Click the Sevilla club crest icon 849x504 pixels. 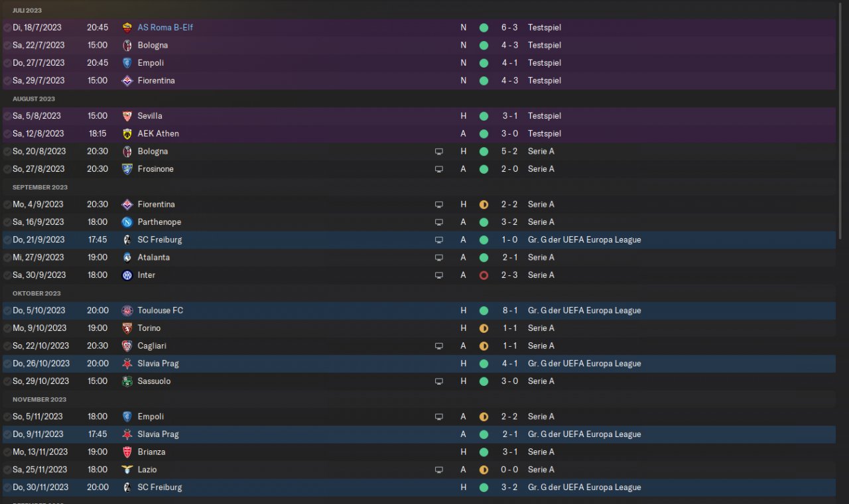(127, 116)
